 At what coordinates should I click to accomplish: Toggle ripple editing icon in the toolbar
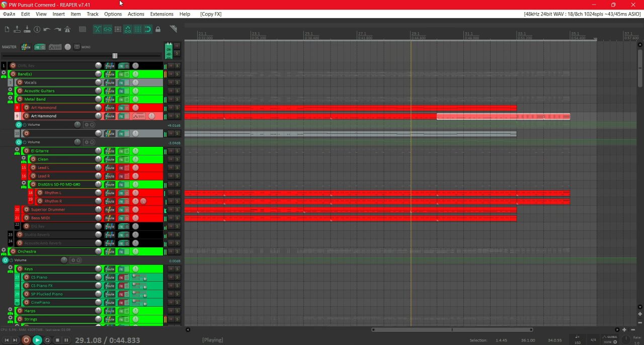coord(117,29)
